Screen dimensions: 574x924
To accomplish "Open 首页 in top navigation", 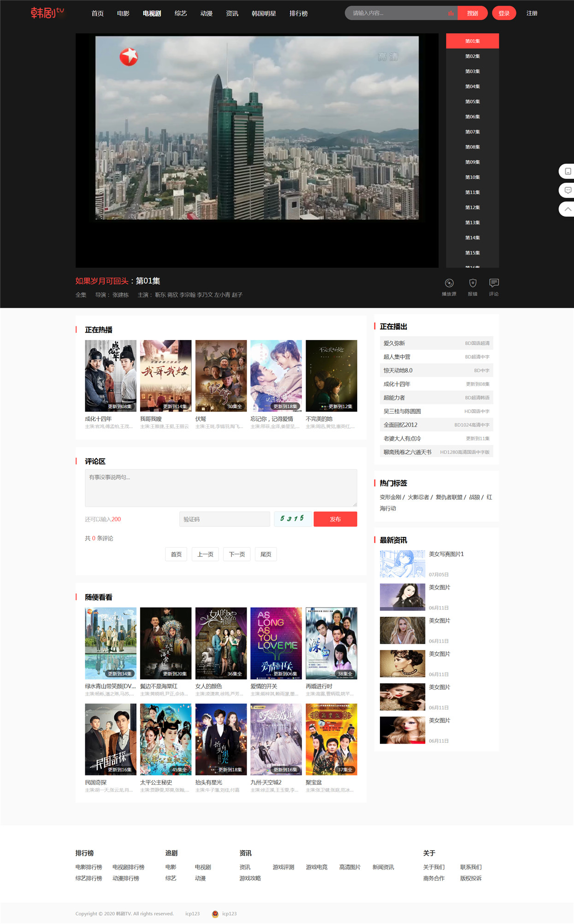I will (97, 13).
